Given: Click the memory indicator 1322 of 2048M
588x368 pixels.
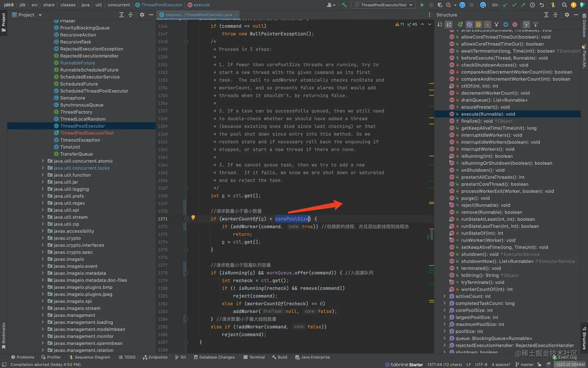Looking at the screenshot, I should [570, 364].
